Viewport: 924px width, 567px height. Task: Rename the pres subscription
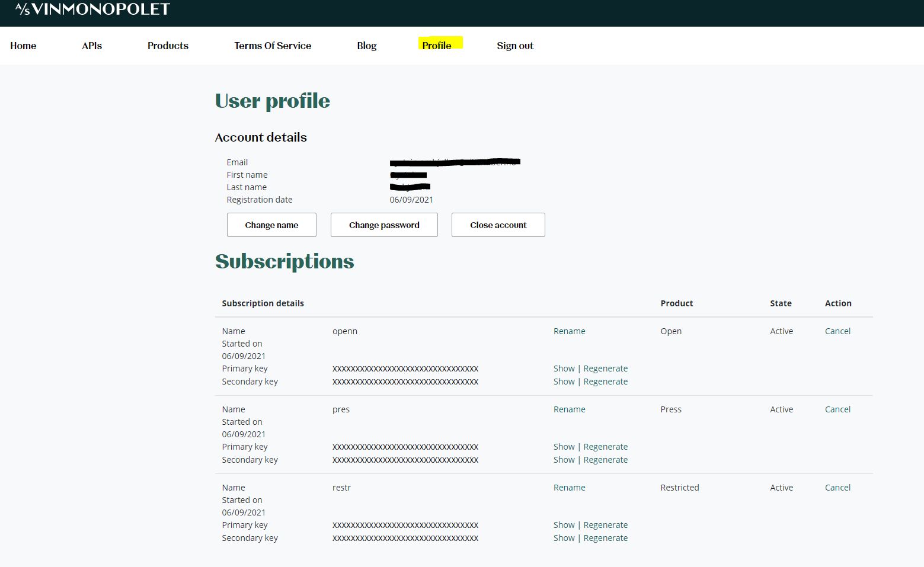(569, 409)
